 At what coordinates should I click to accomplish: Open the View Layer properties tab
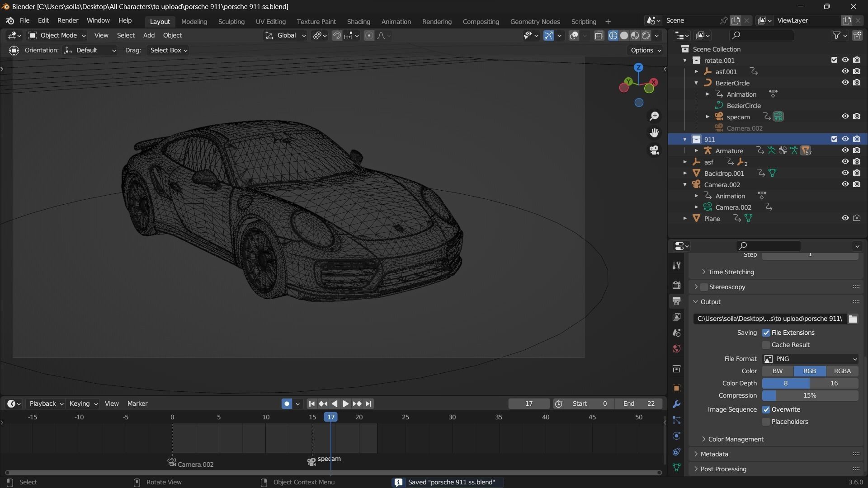(676, 317)
